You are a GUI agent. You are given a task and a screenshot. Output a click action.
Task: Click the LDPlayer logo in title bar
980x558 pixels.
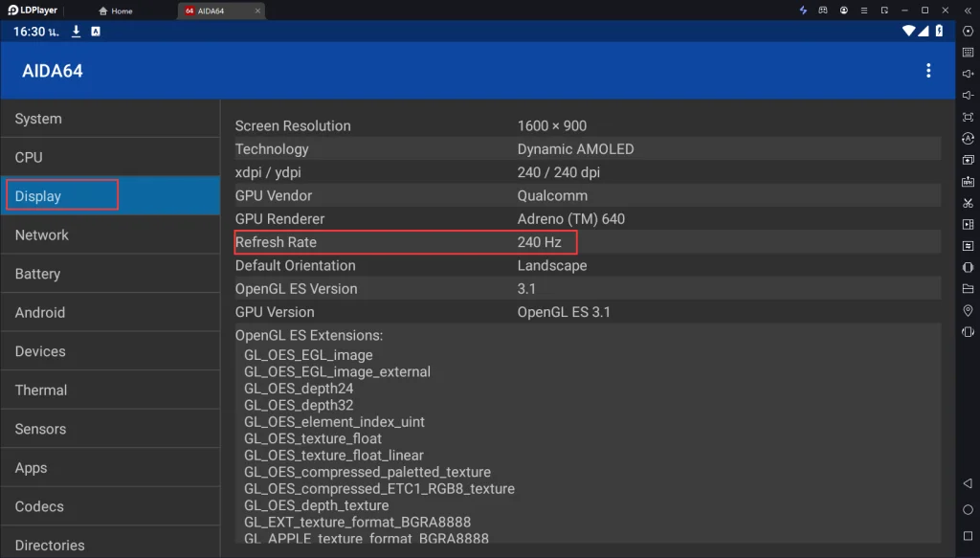[33, 10]
